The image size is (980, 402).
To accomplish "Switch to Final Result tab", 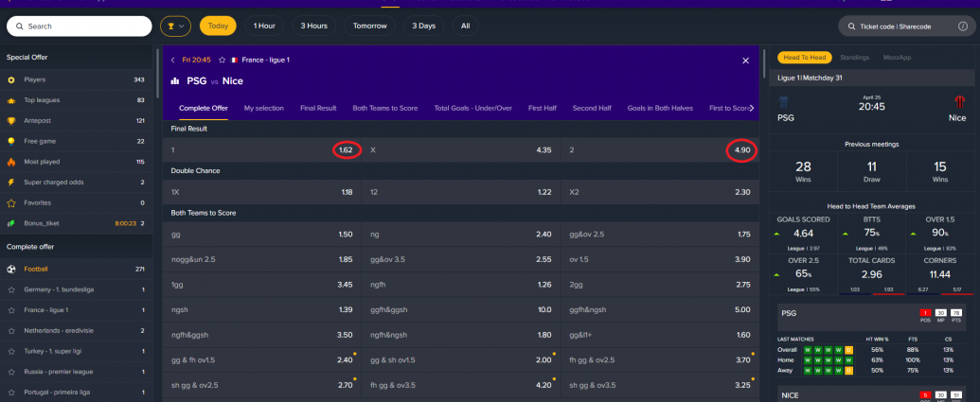I will [318, 108].
